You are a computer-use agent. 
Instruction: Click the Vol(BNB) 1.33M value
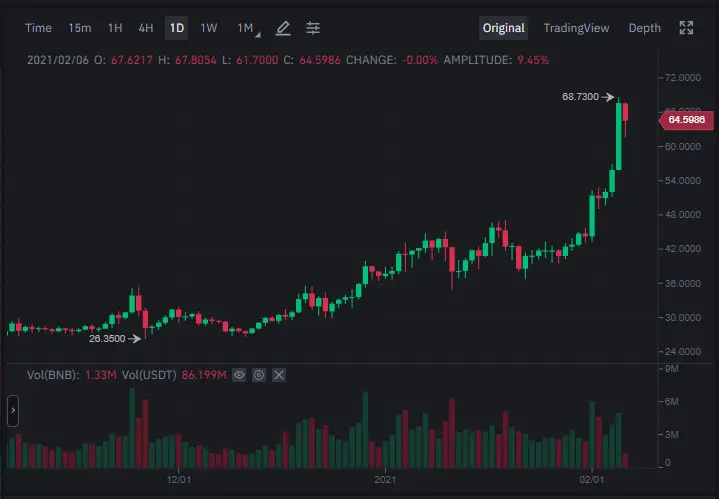(x=100, y=375)
